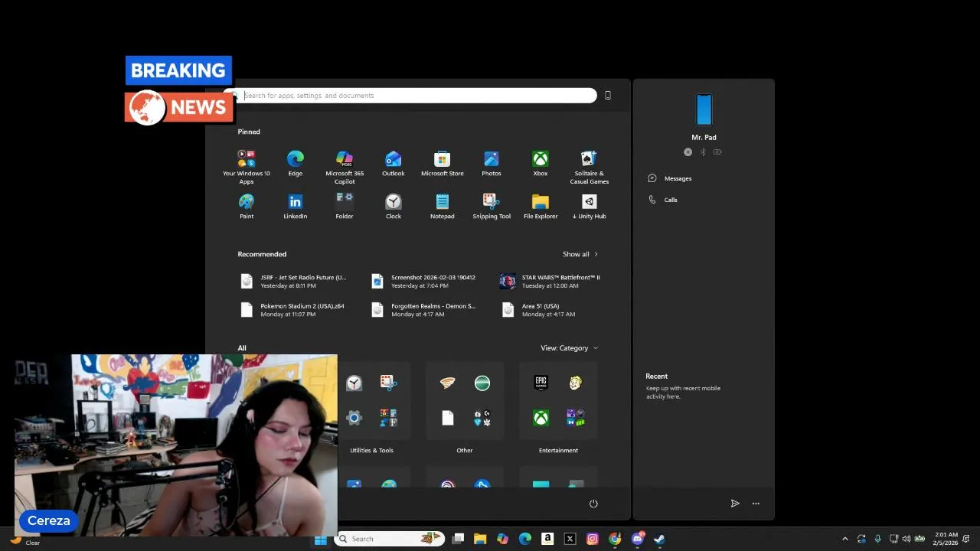Open recommended STAR WARS Battlefront II

(551, 282)
